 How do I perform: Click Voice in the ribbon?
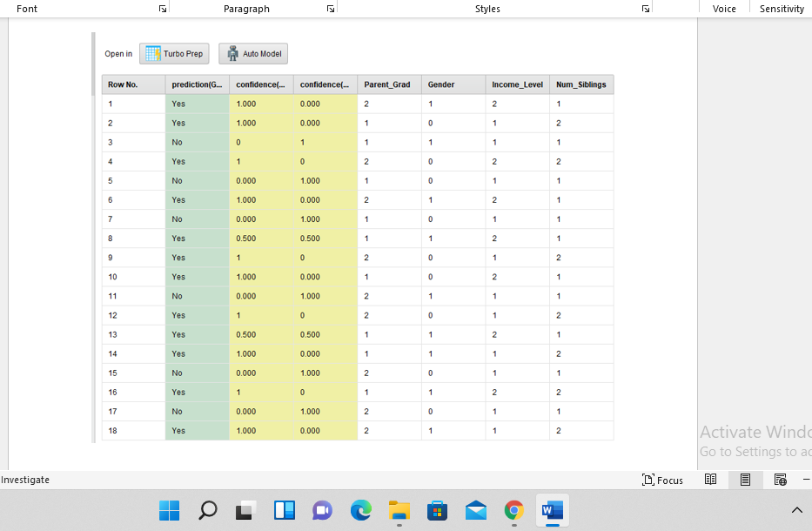click(724, 8)
